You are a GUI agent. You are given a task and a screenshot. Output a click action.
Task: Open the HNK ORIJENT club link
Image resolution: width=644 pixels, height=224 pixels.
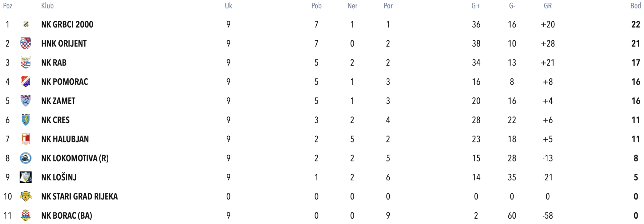pyautogui.click(x=64, y=43)
